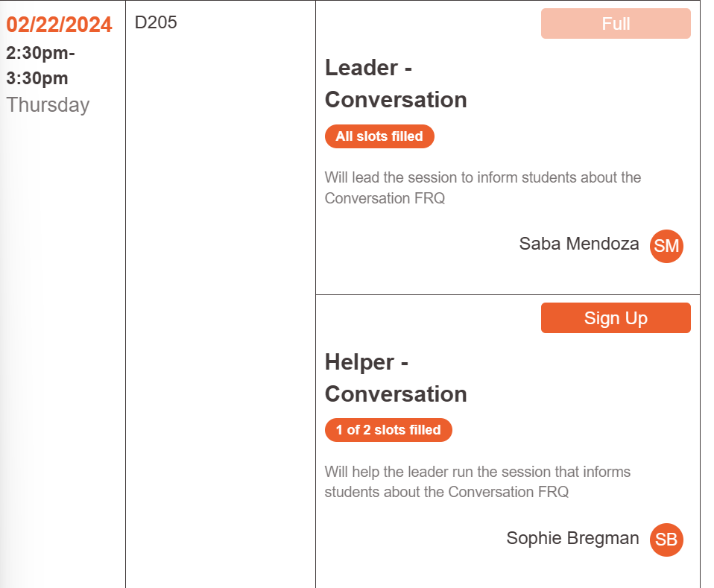Image resolution: width=714 pixels, height=588 pixels.
Task: Click the SB avatar icon
Action: tap(666, 540)
